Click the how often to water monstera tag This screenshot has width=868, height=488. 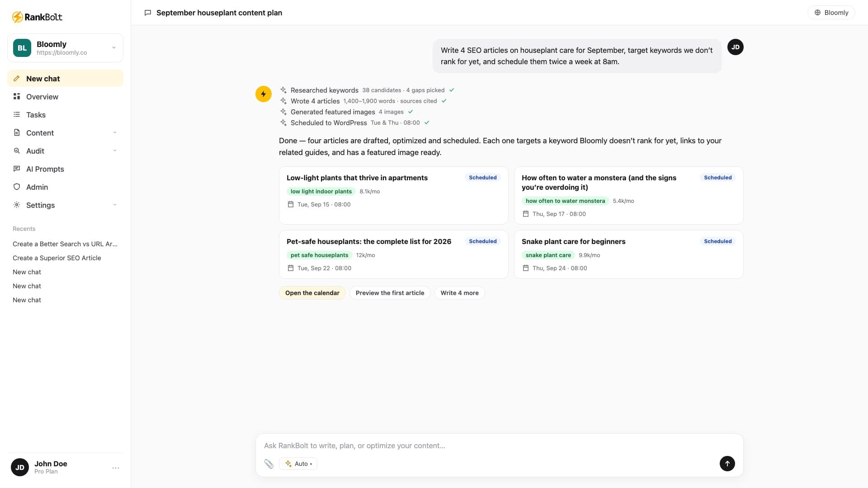tap(565, 201)
